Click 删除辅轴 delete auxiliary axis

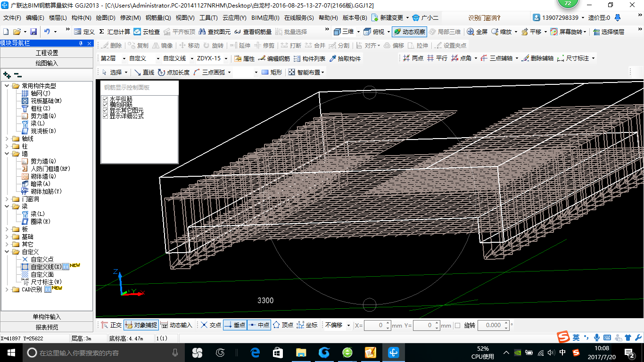pyautogui.click(x=537, y=58)
